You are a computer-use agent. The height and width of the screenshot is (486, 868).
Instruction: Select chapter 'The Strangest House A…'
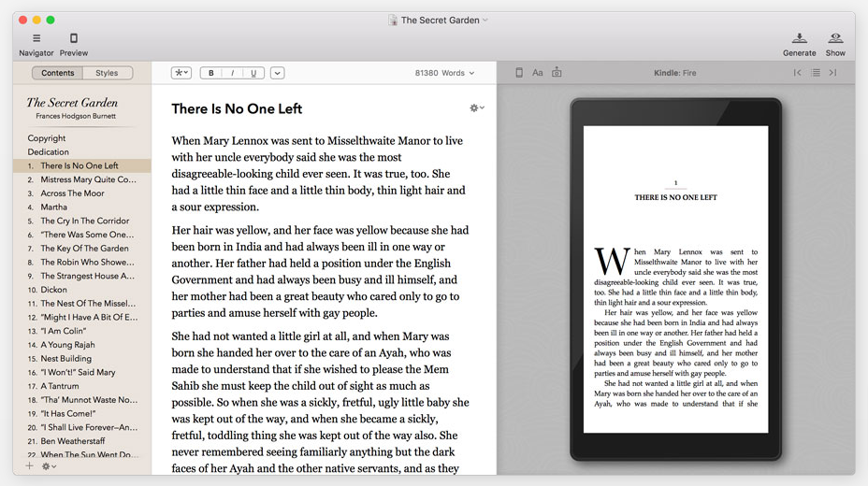[82, 276]
